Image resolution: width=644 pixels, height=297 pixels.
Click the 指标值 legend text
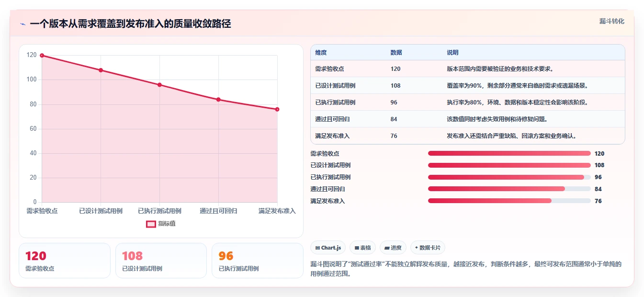167,224
